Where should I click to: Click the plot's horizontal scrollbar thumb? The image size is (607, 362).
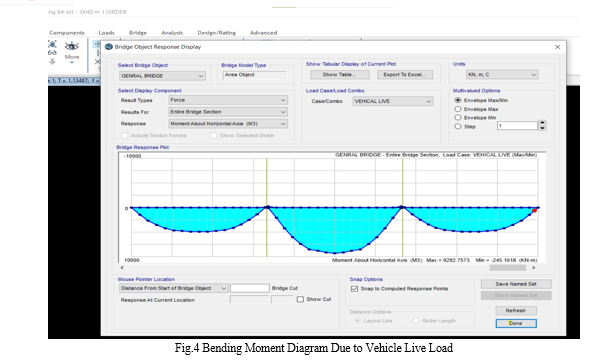pos(508,268)
